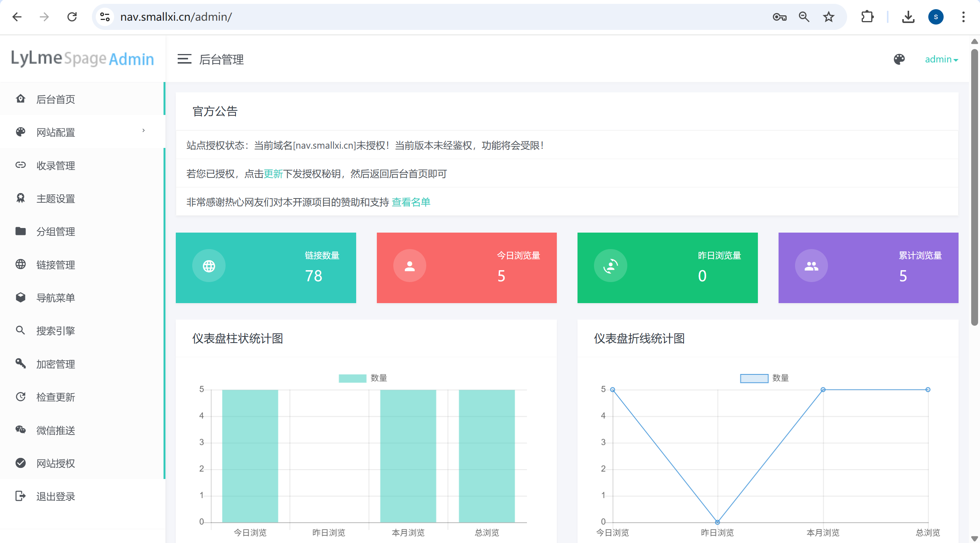Click the 更新 link in announcement
This screenshot has width=980, height=543.
(x=273, y=174)
